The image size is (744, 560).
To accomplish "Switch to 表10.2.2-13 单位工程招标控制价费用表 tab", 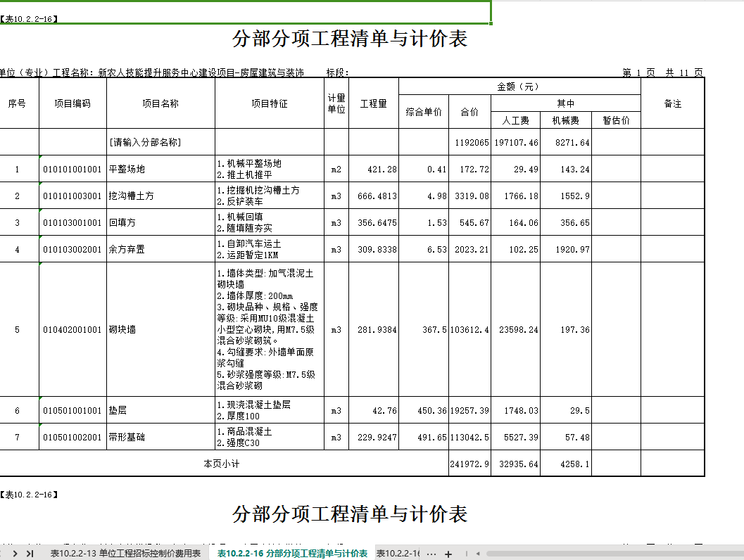I will tap(125, 554).
